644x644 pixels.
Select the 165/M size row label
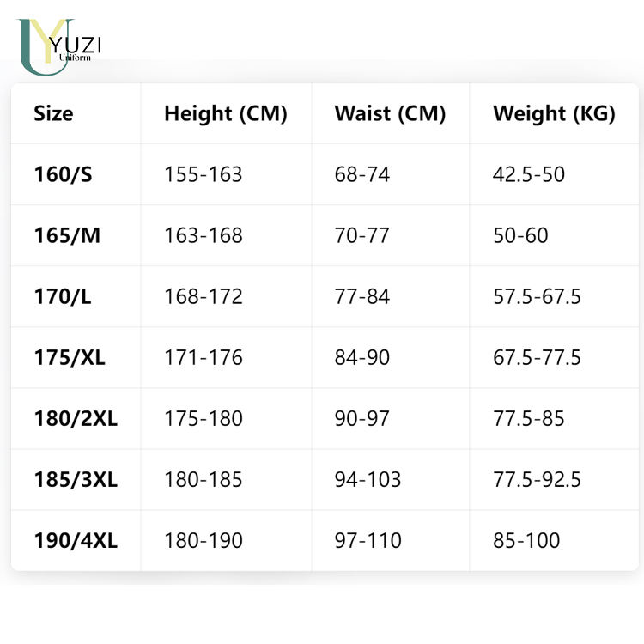[x=67, y=235]
